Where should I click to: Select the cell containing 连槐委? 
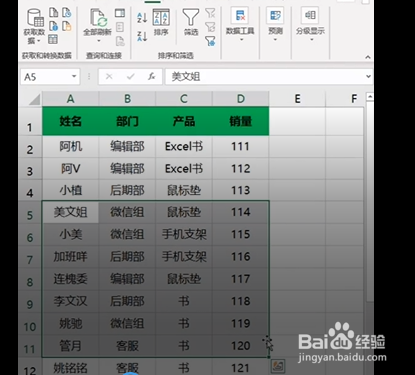tap(70, 279)
